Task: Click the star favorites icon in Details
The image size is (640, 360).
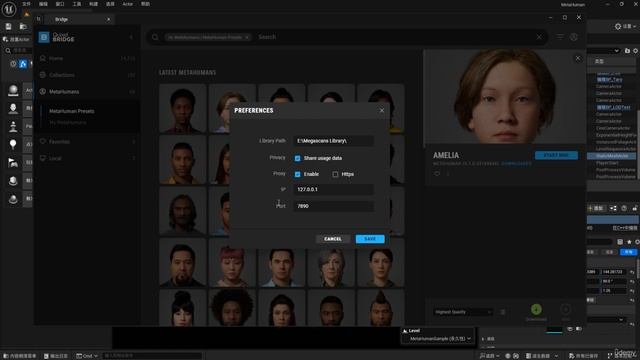Action: click(629, 242)
